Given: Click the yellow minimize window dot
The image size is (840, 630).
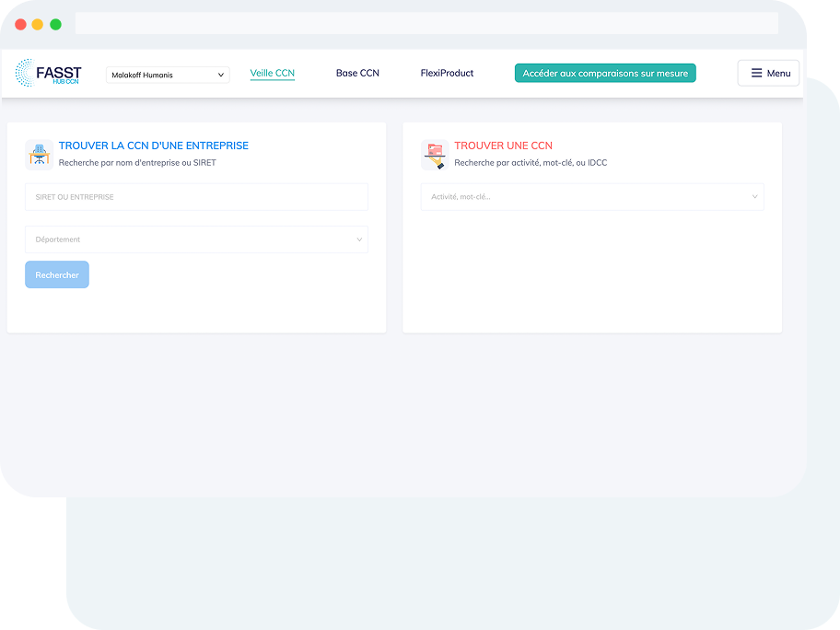Looking at the screenshot, I should (38, 25).
